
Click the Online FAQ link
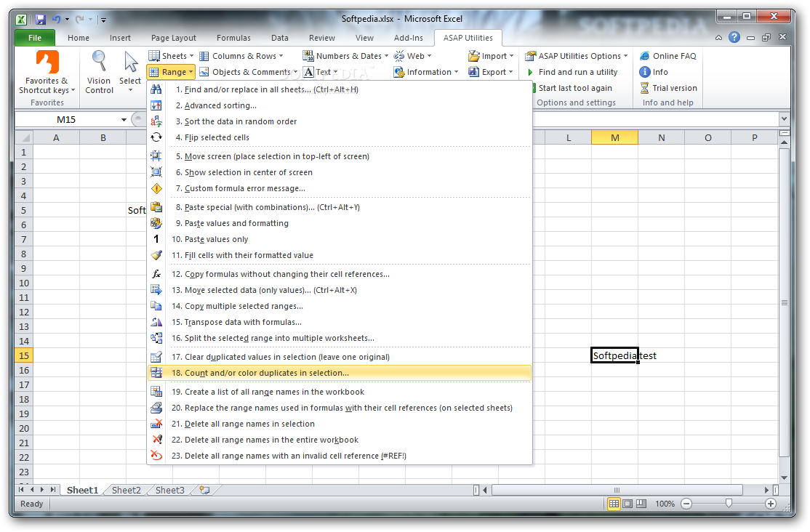tap(668, 56)
